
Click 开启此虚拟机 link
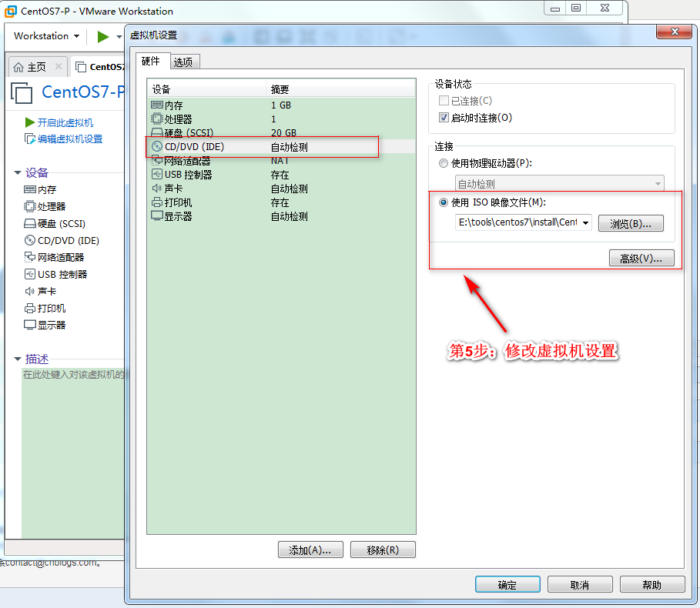(65, 122)
